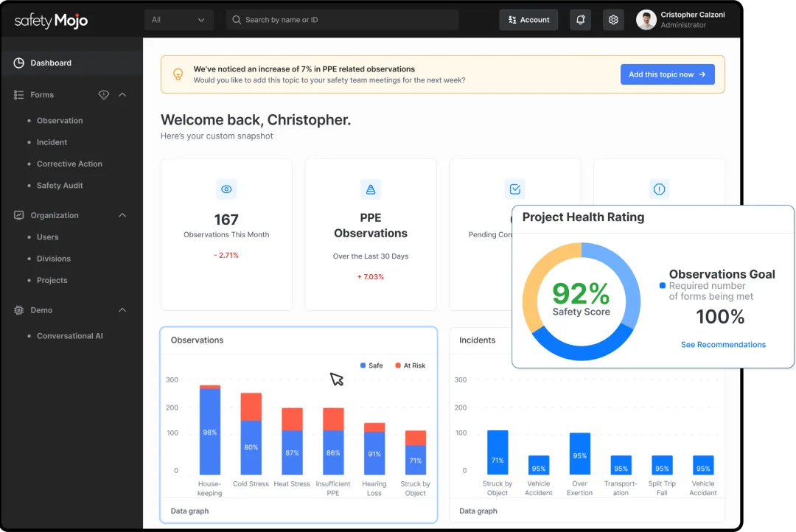
Task: Click Add this topic now button
Action: pyautogui.click(x=668, y=74)
